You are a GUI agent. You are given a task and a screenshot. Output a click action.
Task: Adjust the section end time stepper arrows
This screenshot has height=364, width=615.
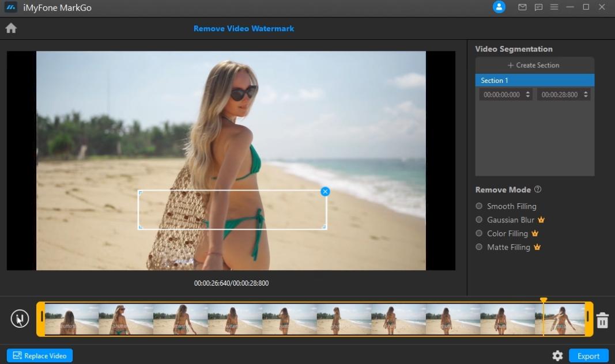(586, 94)
